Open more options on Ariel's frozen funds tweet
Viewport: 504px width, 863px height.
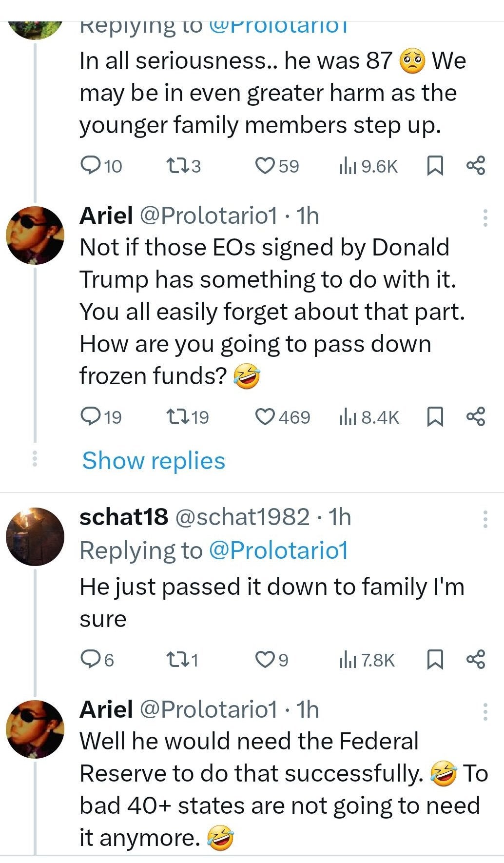(x=485, y=217)
